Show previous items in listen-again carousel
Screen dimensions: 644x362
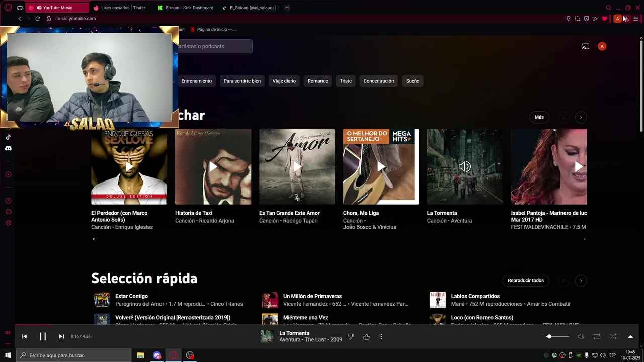(563, 117)
